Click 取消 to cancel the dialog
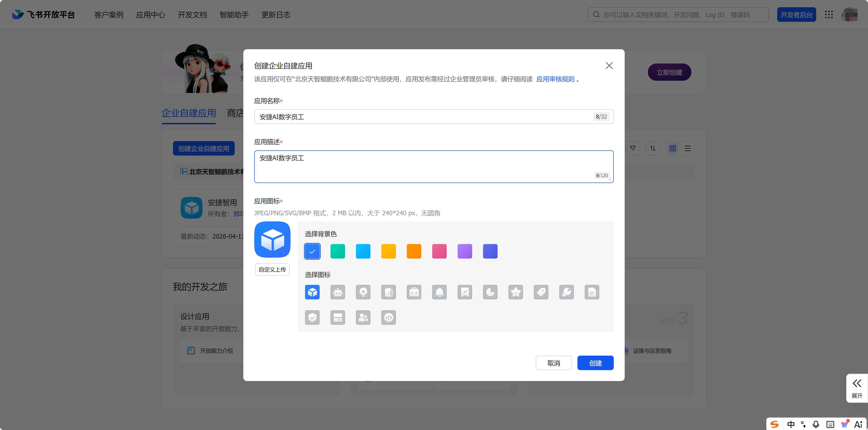 (x=554, y=363)
